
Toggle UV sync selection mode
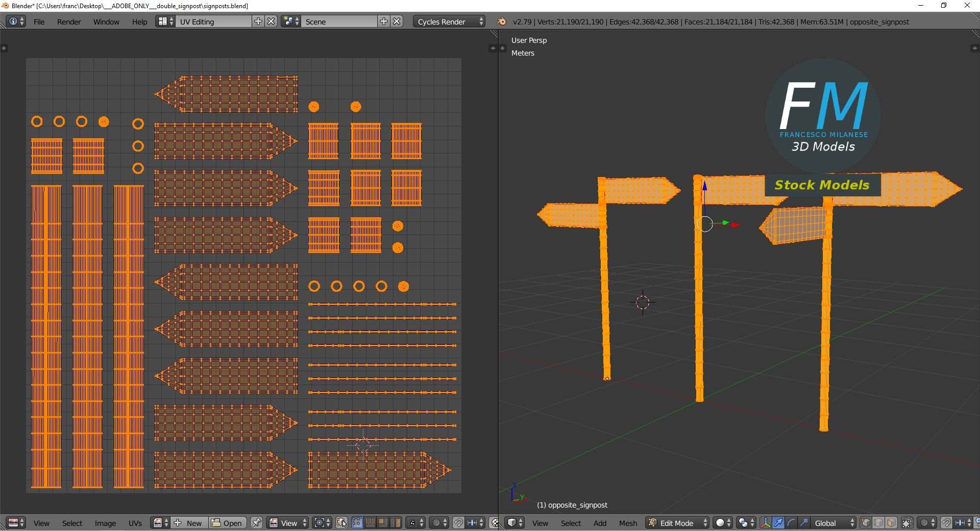point(342,523)
